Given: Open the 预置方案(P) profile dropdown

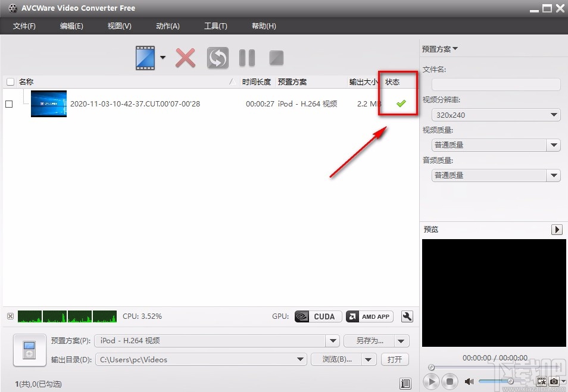Looking at the screenshot, I should tap(332, 340).
